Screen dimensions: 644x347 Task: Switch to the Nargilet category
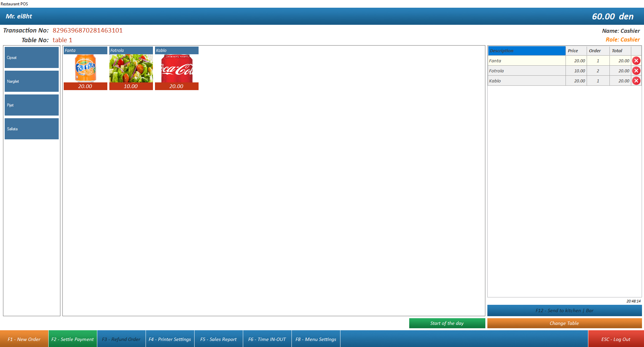coord(32,81)
